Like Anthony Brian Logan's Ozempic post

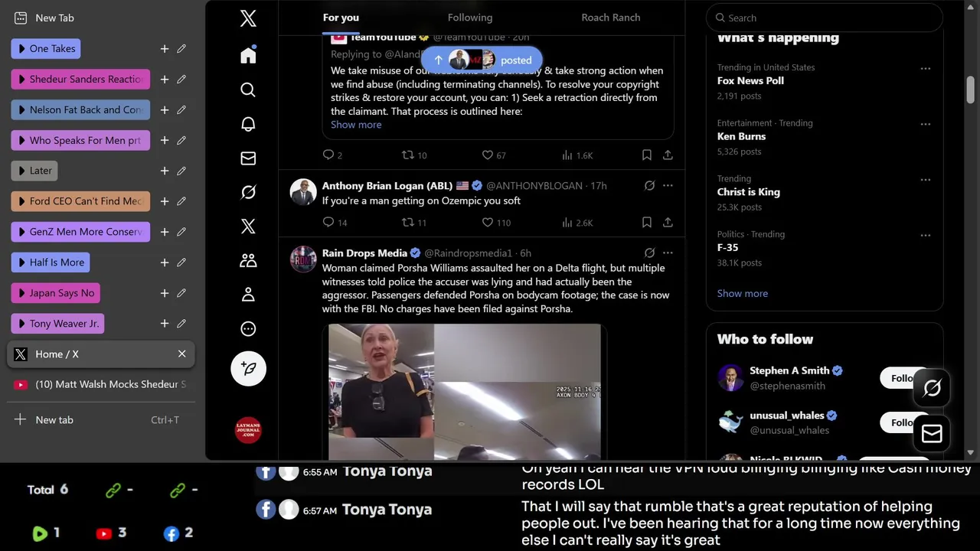click(495, 223)
